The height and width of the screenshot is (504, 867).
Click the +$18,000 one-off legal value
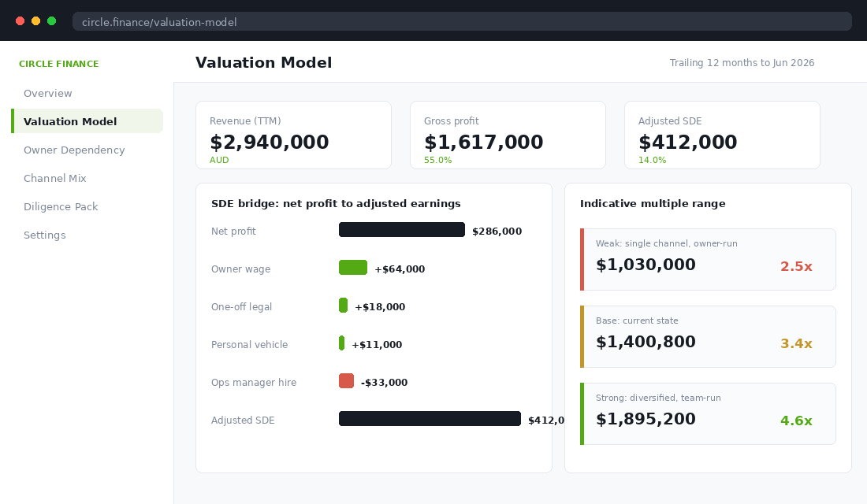(380, 306)
